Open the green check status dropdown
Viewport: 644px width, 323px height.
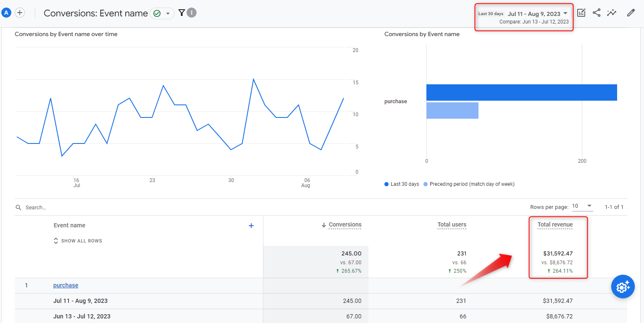tap(163, 13)
